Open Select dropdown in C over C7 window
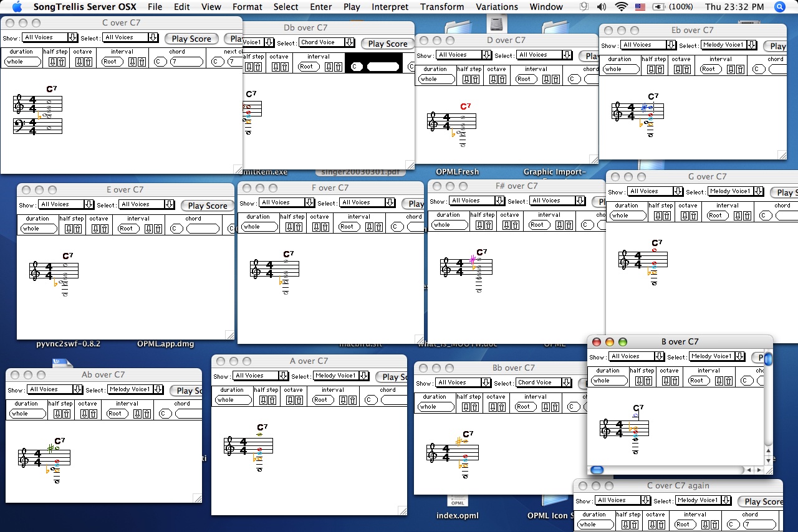798x532 pixels. 130,37
